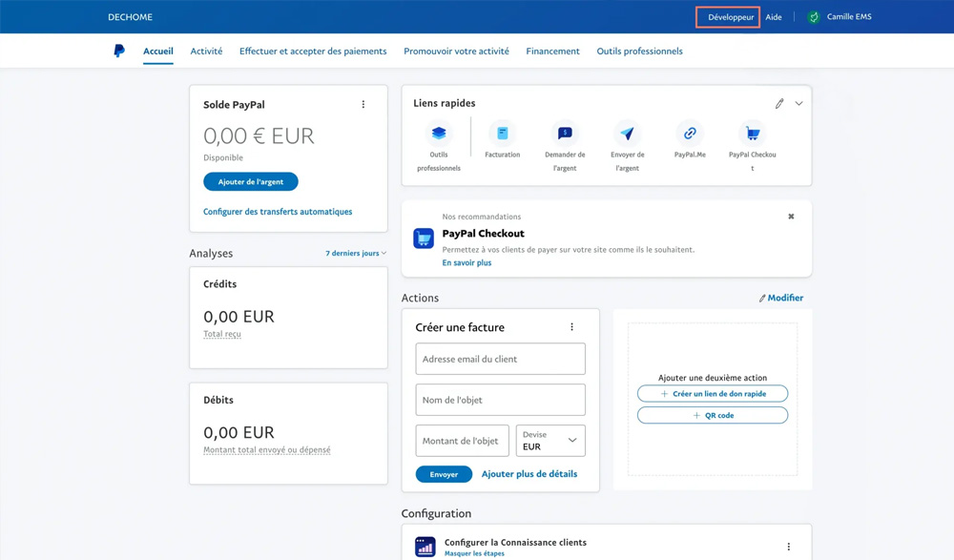Open the Devise EUR currency dropdown
Image resolution: width=954 pixels, height=560 pixels.
coord(550,441)
